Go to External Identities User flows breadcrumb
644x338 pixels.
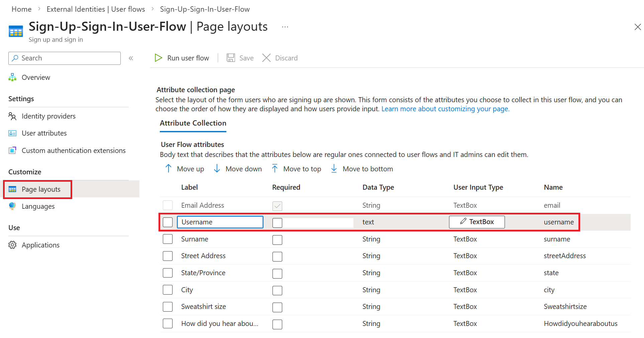click(96, 9)
